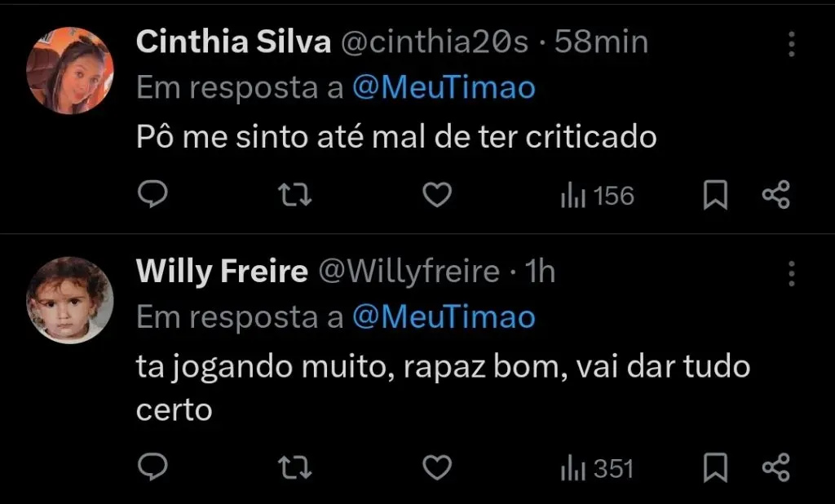Retweet Willy Freire's post
Image resolution: width=835 pixels, height=504 pixels.
pos(294,467)
